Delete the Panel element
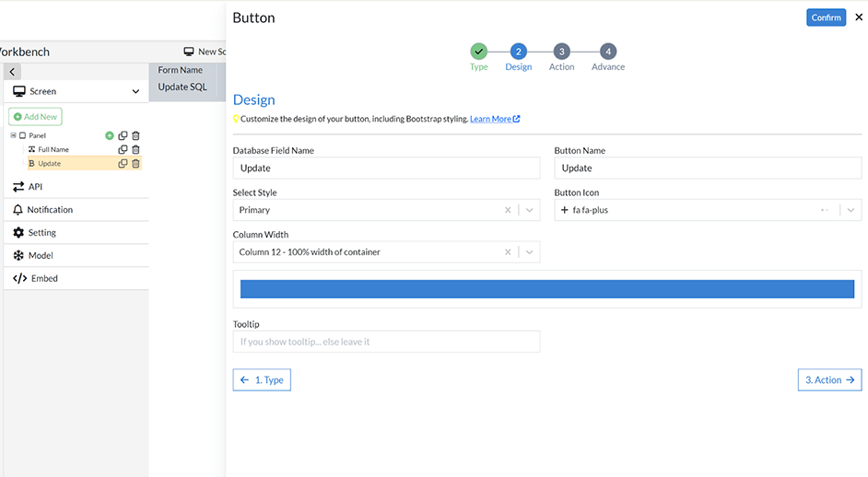The width and height of the screenshot is (868, 477). point(135,135)
